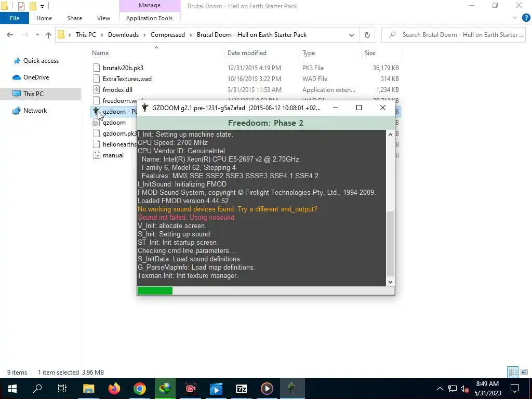Open Task View on the taskbar
Image resolution: width=532 pixels, height=399 pixels.
pyautogui.click(x=62, y=389)
